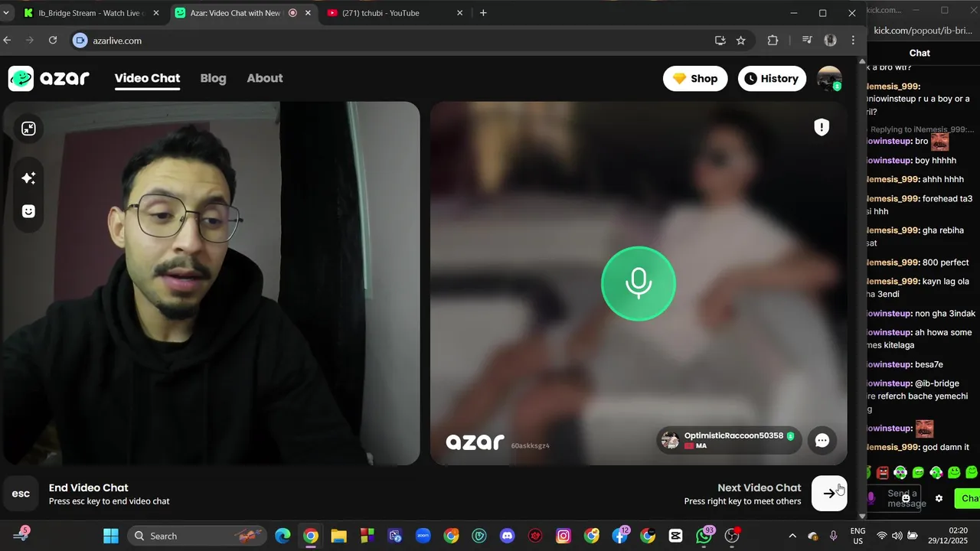The width and height of the screenshot is (980, 551).
Task: Open the Windows Start button
Action: pos(111,536)
